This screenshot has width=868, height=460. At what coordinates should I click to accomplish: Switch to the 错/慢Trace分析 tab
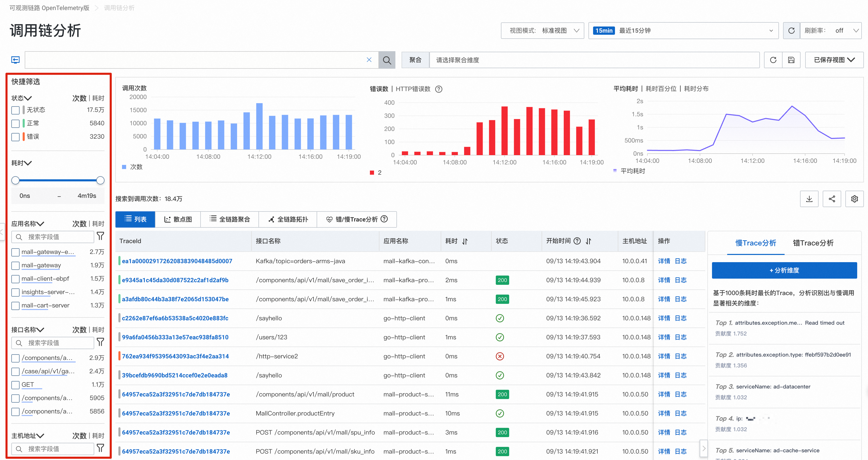coord(357,219)
